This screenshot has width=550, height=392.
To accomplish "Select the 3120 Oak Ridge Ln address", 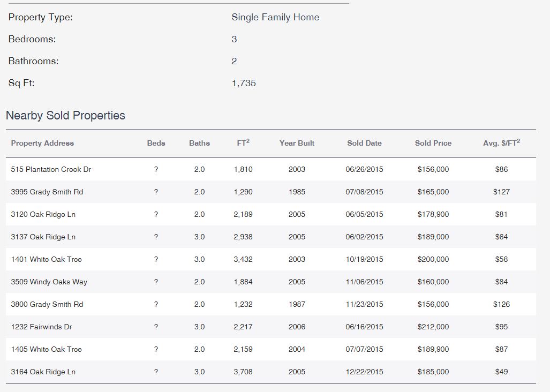I will (43, 215).
